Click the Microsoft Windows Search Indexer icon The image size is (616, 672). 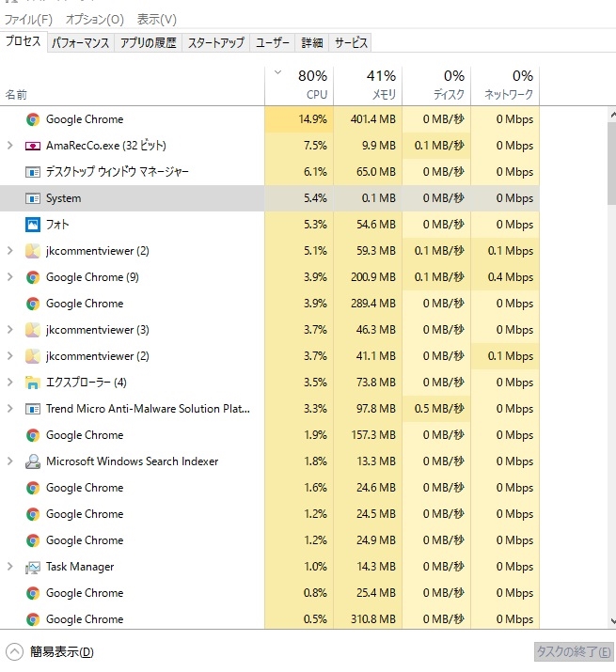[33, 461]
